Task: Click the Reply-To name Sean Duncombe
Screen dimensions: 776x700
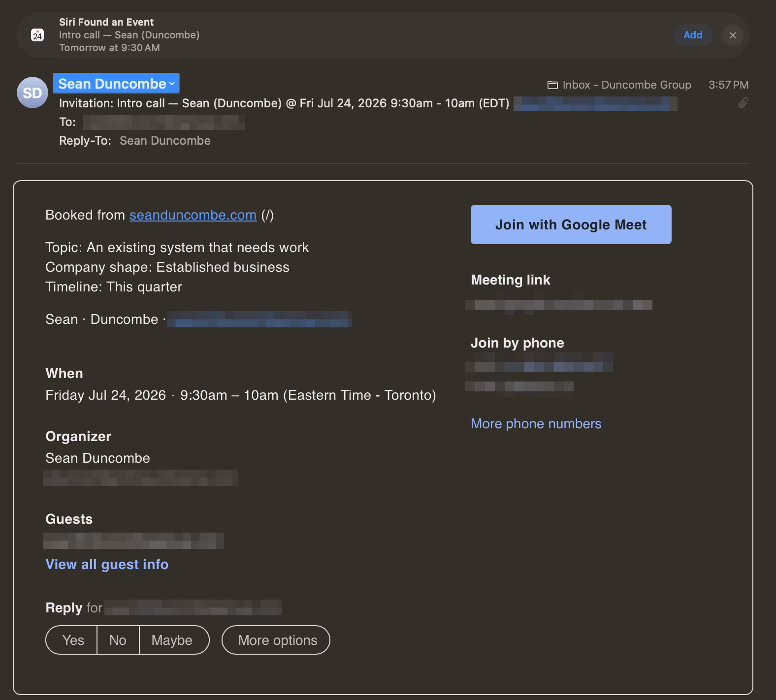Action: [165, 141]
